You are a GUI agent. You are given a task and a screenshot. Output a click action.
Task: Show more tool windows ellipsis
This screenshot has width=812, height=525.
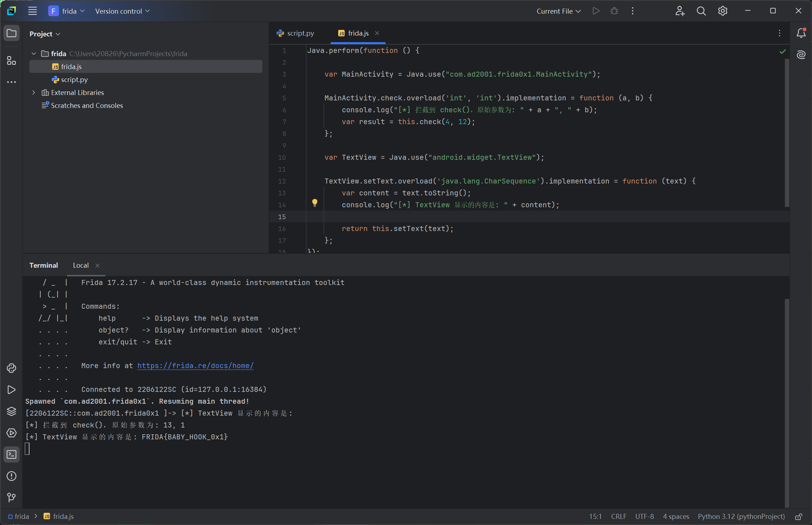(x=12, y=82)
